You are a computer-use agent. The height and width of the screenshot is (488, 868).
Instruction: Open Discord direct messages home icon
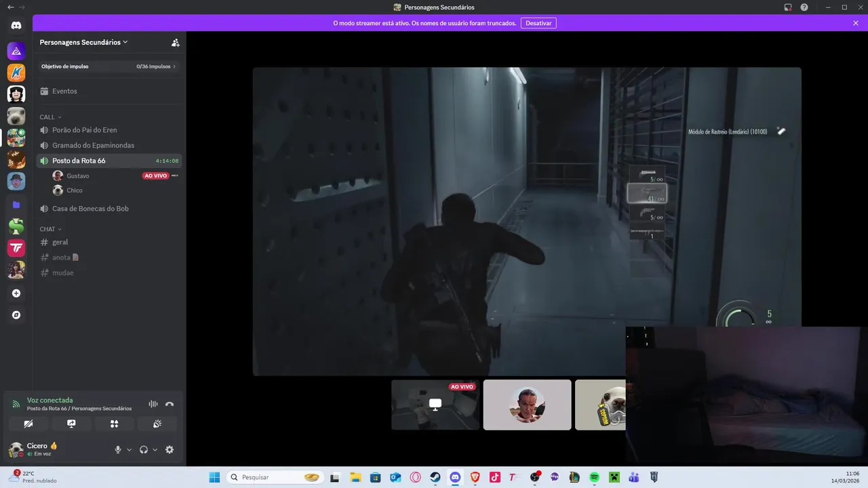click(x=16, y=26)
